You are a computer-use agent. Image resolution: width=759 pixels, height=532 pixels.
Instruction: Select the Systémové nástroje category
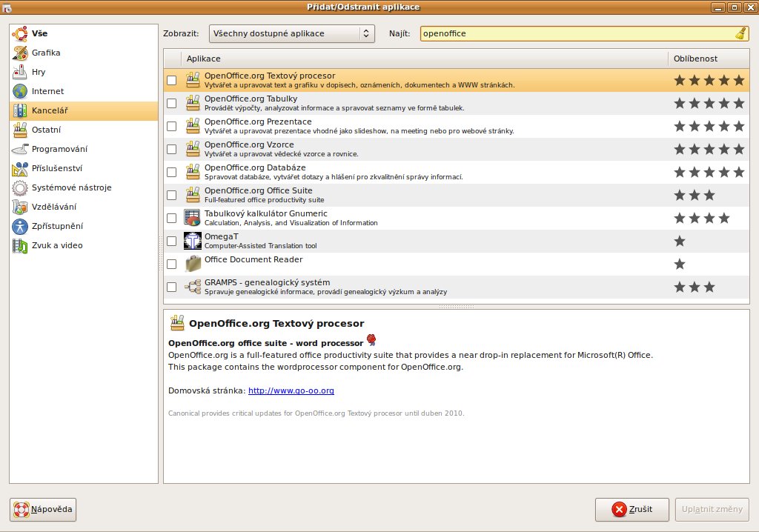click(84, 187)
